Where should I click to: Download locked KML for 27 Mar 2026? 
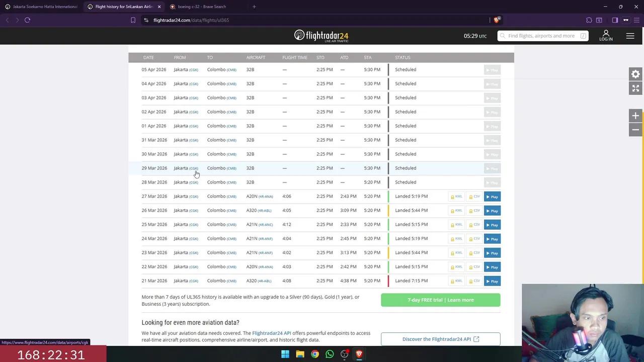click(456, 197)
